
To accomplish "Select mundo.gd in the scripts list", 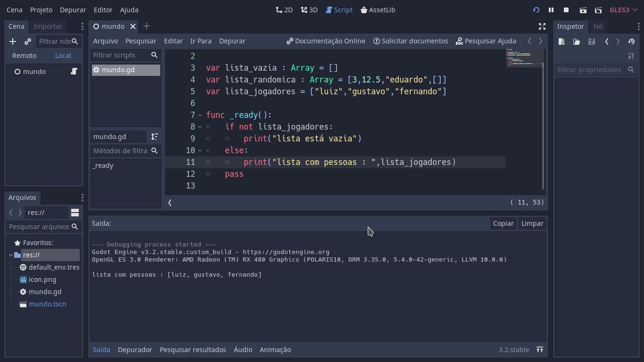I will pyautogui.click(x=126, y=70).
